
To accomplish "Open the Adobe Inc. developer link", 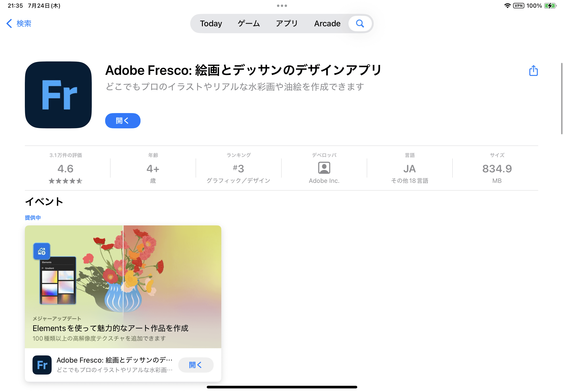I will 324,181.
